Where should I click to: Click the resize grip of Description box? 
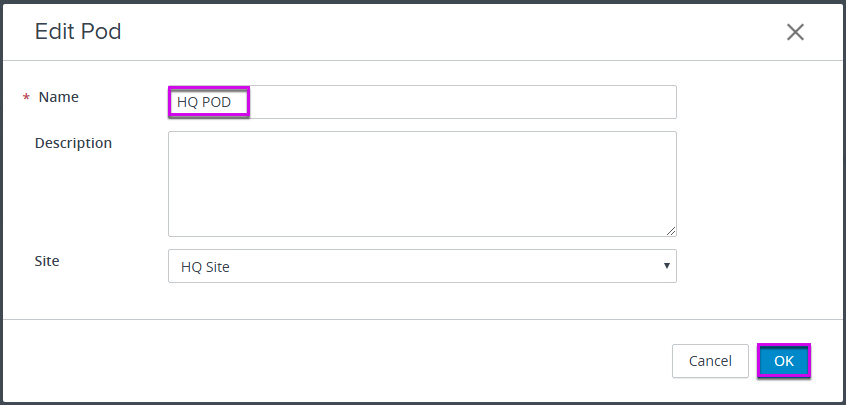click(x=671, y=231)
